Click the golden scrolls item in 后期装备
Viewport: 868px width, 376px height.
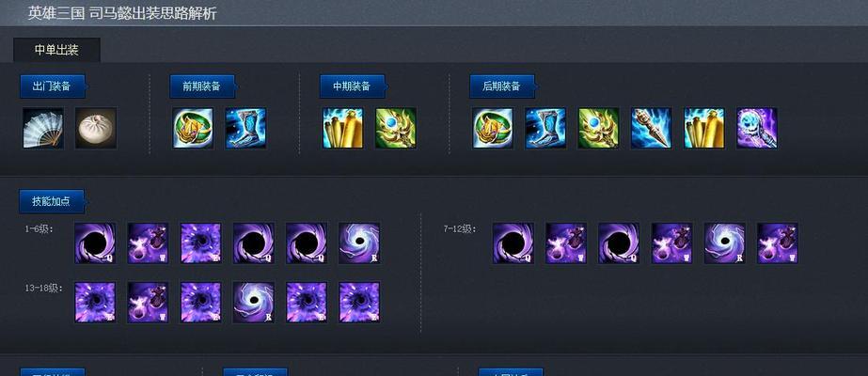(x=704, y=128)
